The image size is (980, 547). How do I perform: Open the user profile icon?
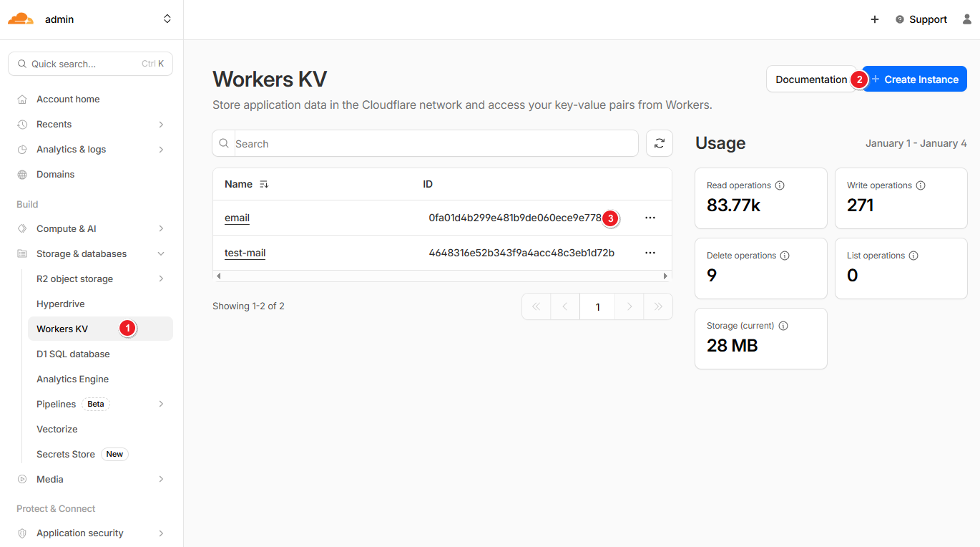coord(967,19)
